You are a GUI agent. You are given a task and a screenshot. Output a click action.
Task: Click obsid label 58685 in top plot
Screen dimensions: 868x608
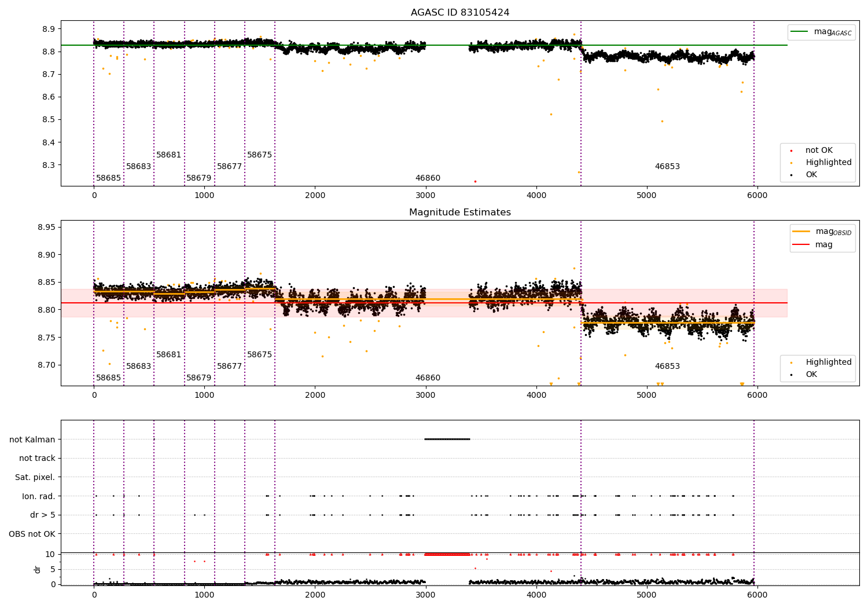pyautogui.click(x=109, y=178)
